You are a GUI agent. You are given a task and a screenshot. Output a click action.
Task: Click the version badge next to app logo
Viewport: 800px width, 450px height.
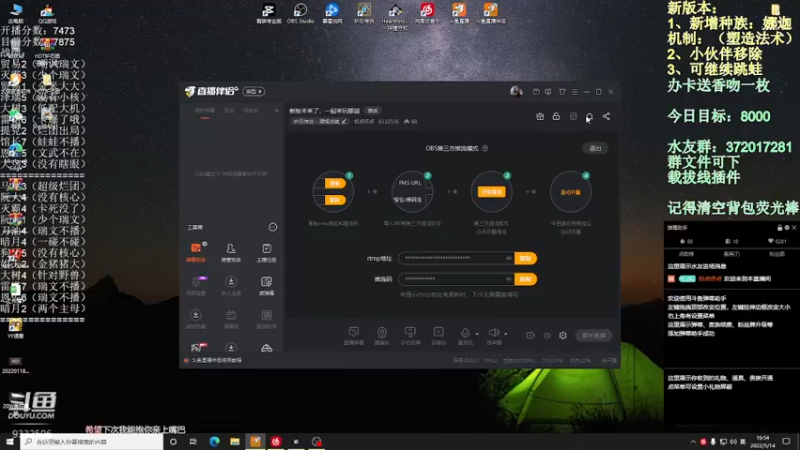[x=254, y=91]
